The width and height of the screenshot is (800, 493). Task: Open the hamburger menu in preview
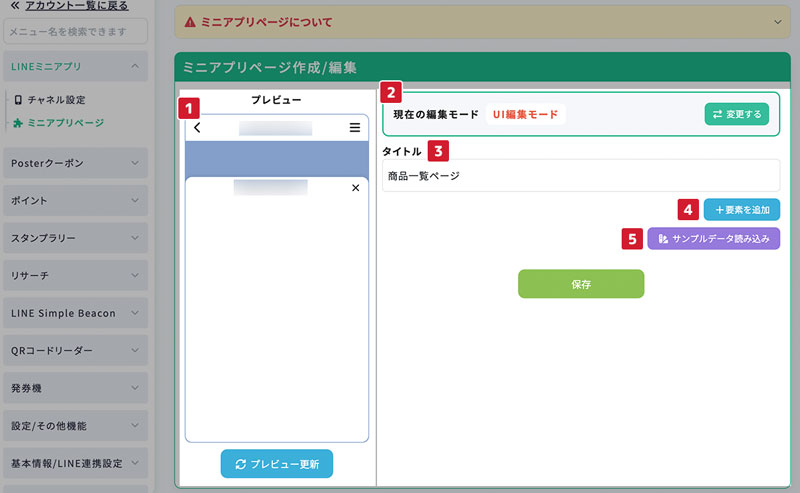pyautogui.click(x=355, y=128)
